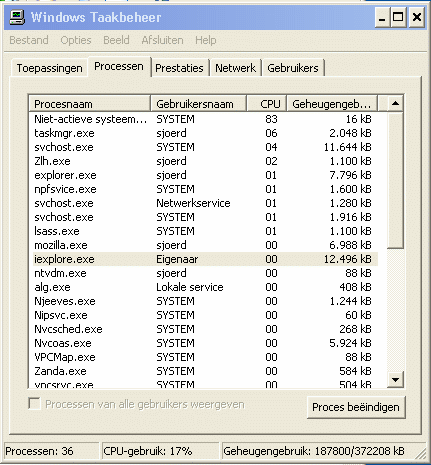
Task: Open the Bestand menu
Action: click(29, 40)
